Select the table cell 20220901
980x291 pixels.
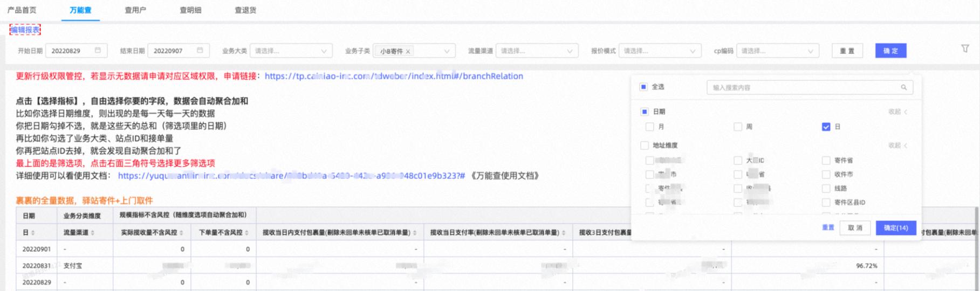click(x=36, y=249)
